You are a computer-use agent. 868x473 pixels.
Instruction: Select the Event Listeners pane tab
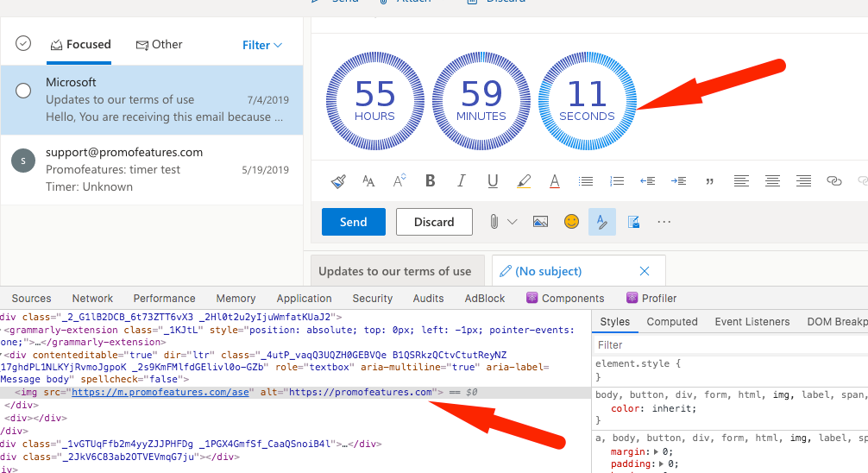752,322
